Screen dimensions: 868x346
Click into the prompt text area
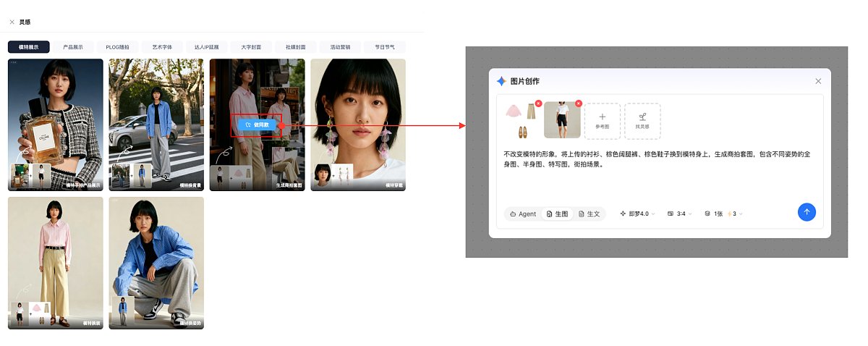click(x=658, y=174)
